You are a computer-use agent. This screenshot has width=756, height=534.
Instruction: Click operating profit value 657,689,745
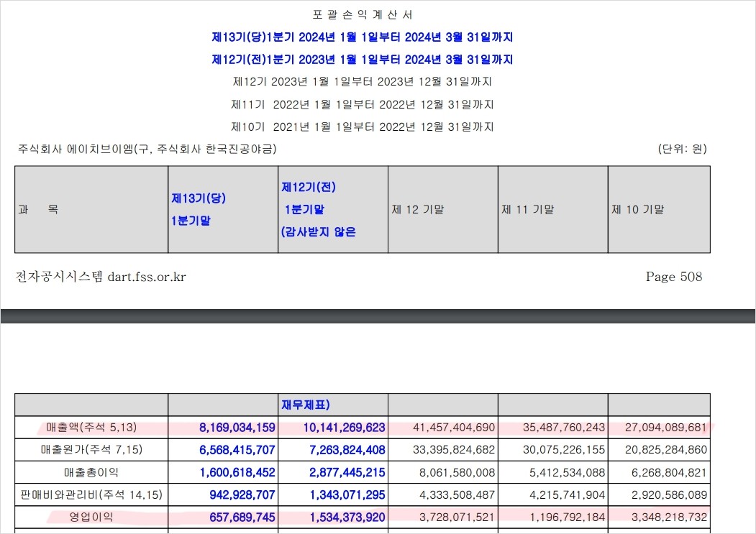(242, 517)
